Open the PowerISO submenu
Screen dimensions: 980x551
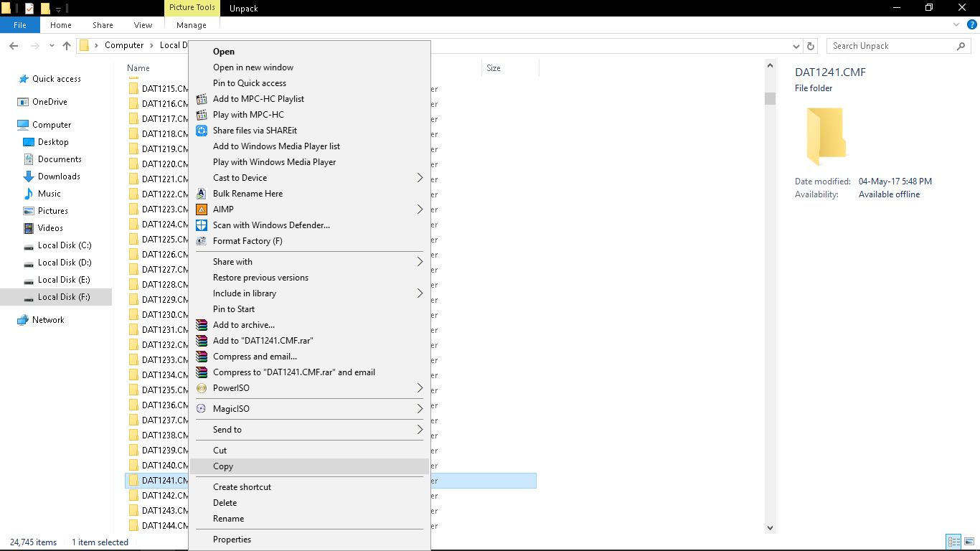[x=309, y=388]
